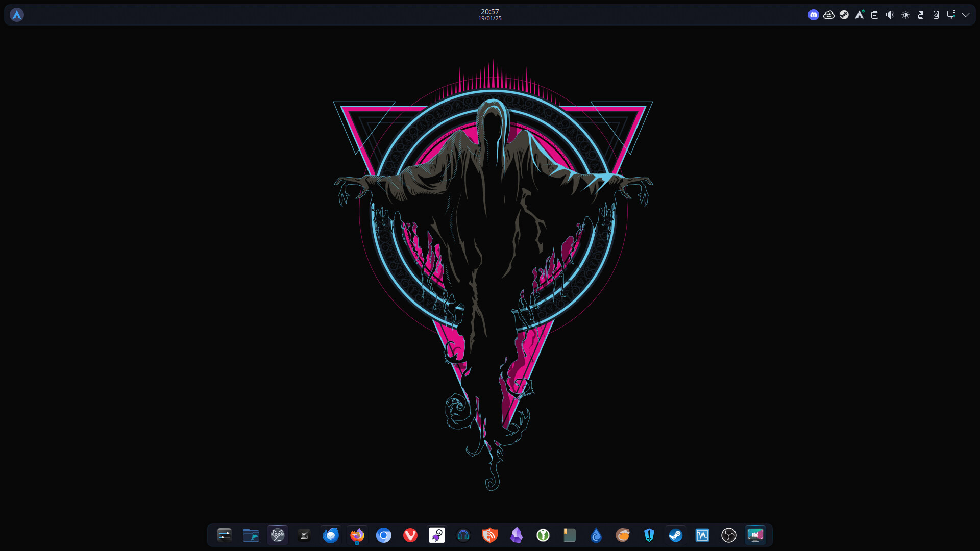
Task: Open the KDE Connect phone tray icon
Action: [x=936, y=15]
